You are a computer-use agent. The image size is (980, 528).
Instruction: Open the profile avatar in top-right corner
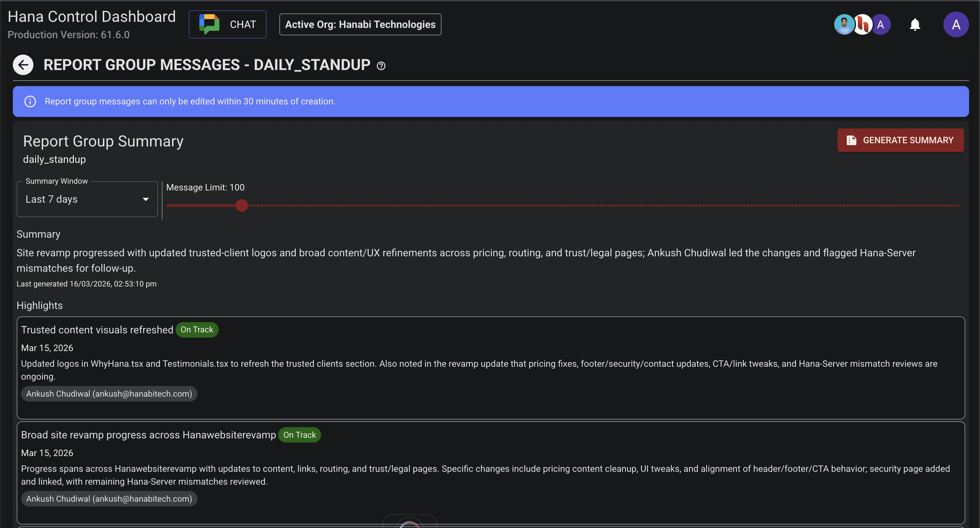[956, 24]
